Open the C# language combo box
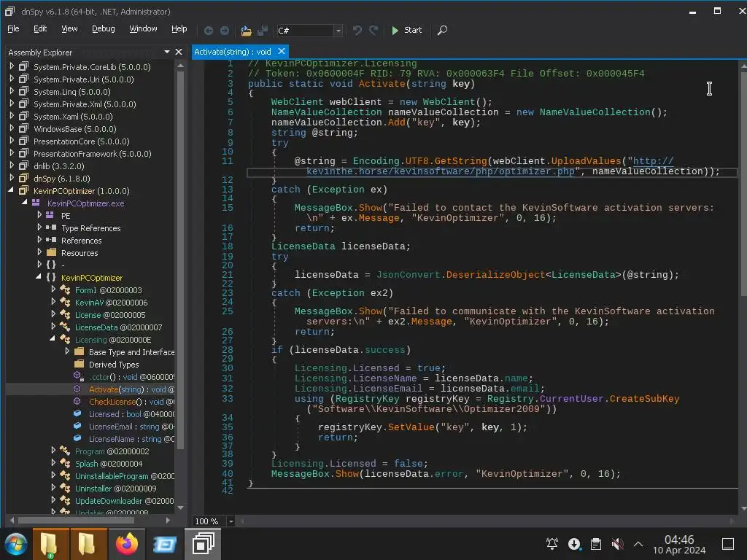Image resolution: width=747 pixels, height=560 pixels. pos(309,31)
